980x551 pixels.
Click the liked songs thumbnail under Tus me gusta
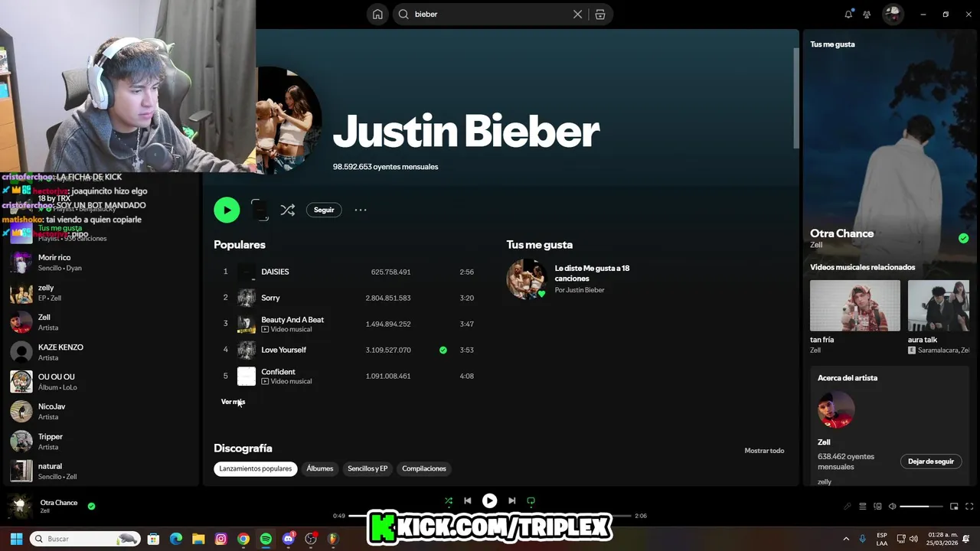point(527,279)
